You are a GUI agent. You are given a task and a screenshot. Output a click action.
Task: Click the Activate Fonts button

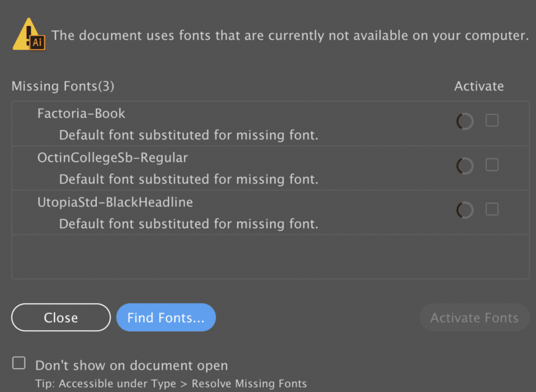pyautogui.click(x=474, y=317)
